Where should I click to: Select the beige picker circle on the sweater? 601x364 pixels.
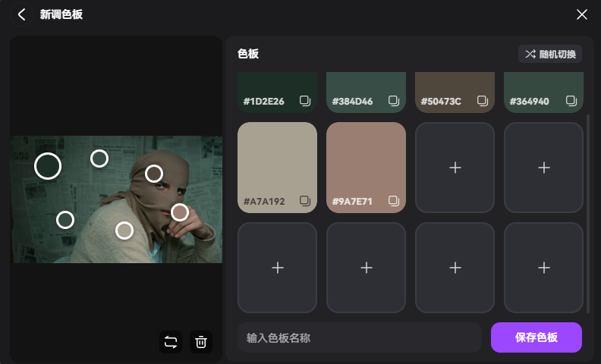pyautogui.click(x=124, y=231)
